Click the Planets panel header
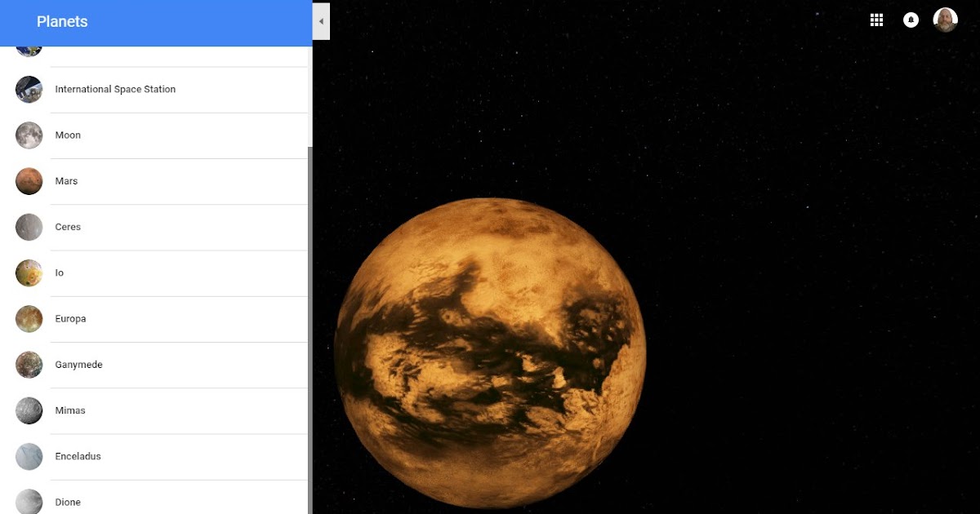The width and height of the screenshot is (980, 514). 62,22
